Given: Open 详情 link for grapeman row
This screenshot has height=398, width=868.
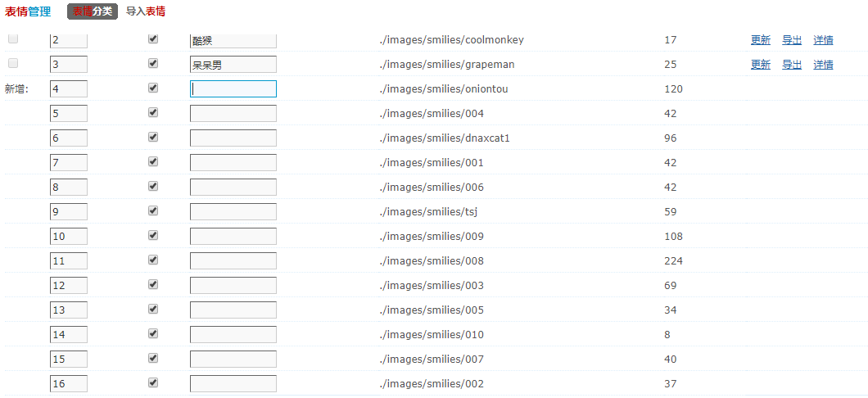Looking at the screenshot, I should click(x=823, y=64).
